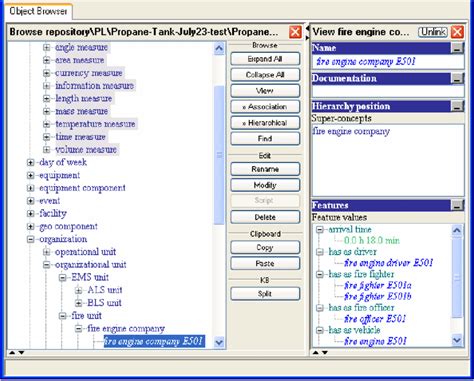
Task: Expand the facility node
Action: tap(30, 213)
